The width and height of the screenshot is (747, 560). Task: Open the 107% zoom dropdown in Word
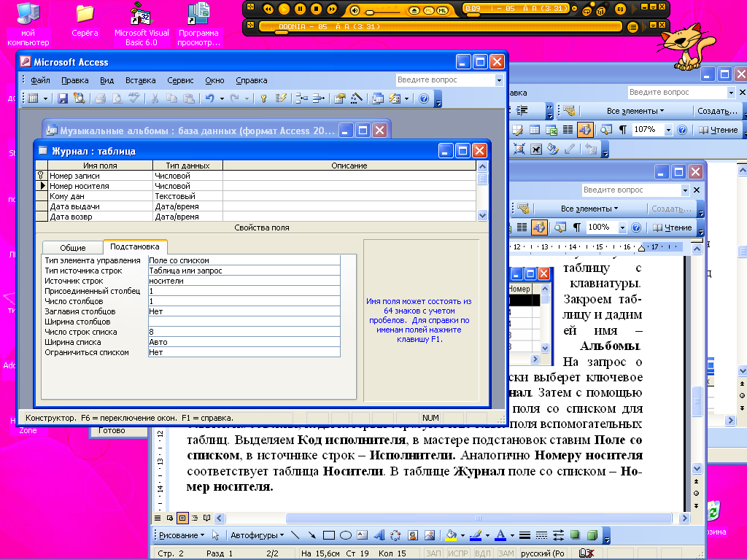point(668,130)
